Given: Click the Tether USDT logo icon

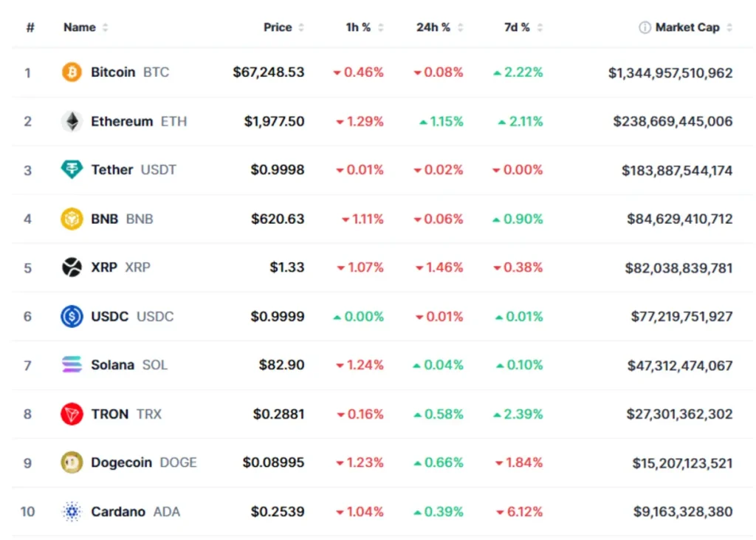Looking at the screenshot, I should 72,170.
